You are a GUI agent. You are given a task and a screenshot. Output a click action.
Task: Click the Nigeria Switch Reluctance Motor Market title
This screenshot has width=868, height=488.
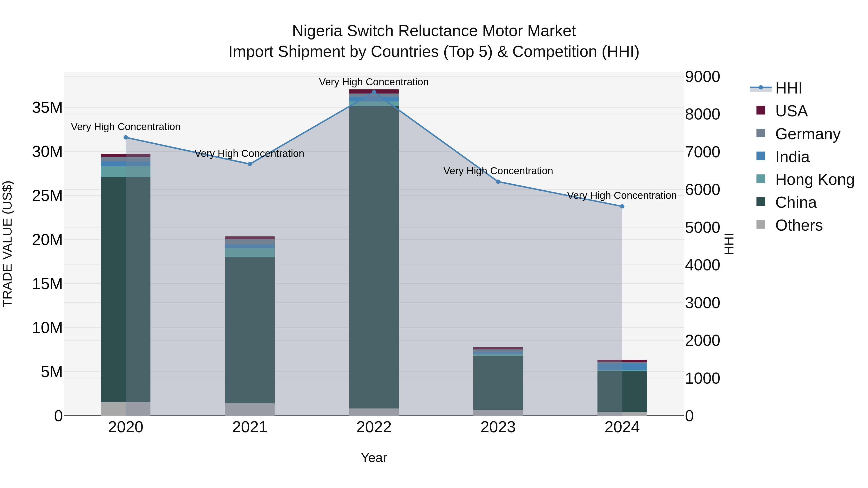click(x=434, y=31)
